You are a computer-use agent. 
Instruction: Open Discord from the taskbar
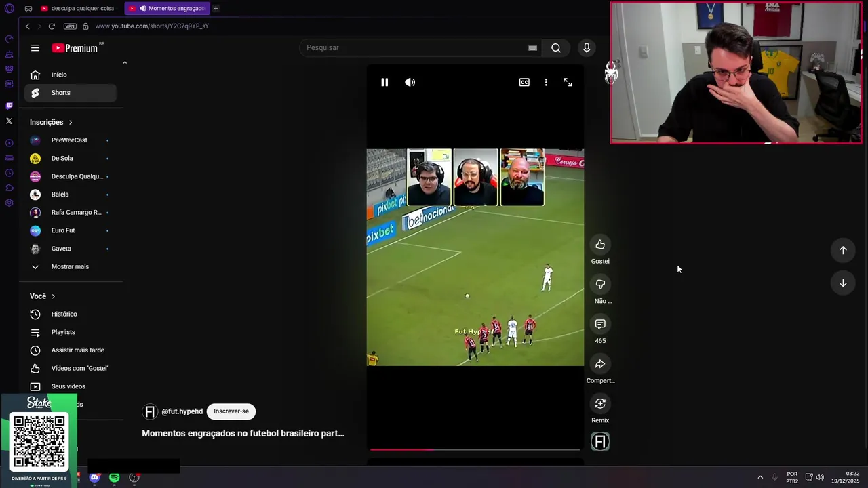tap(94, 478)
